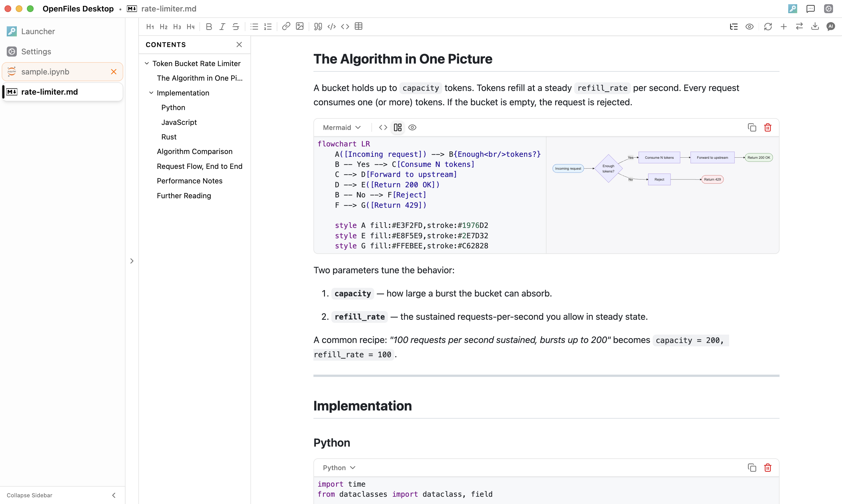Show Mermaid block code-only view
Screen dimensions: 842x504
point(383,127)
